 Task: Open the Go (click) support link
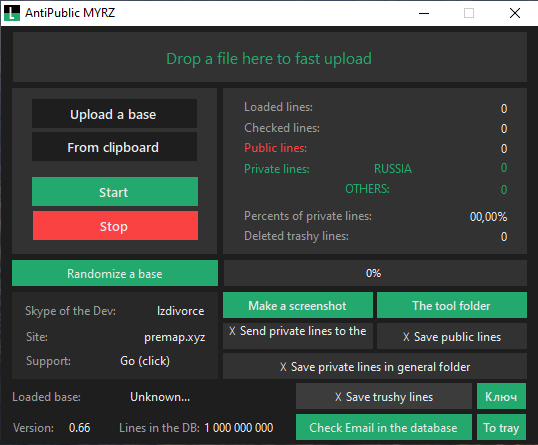click(x=145, y=361)
